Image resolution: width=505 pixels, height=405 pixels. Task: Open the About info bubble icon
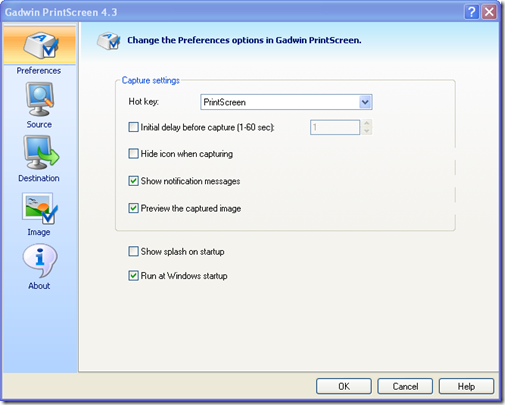(x=40, y=261)
